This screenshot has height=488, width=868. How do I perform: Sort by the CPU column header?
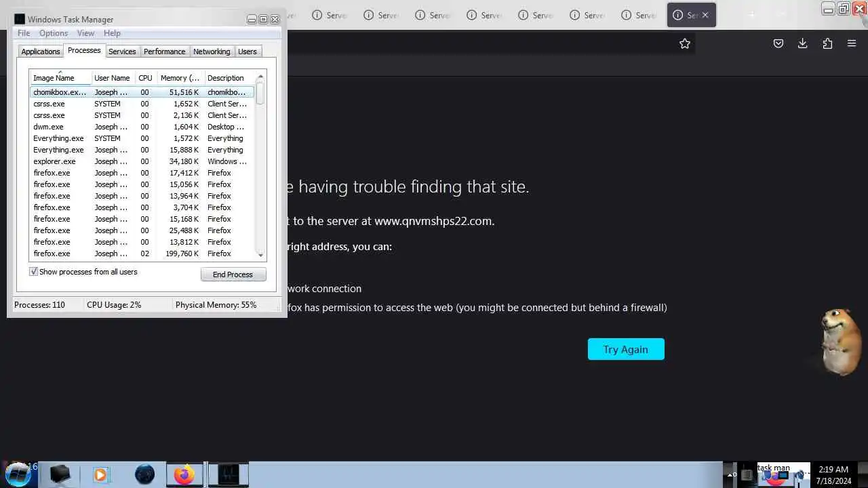click(x=146, y=78)
